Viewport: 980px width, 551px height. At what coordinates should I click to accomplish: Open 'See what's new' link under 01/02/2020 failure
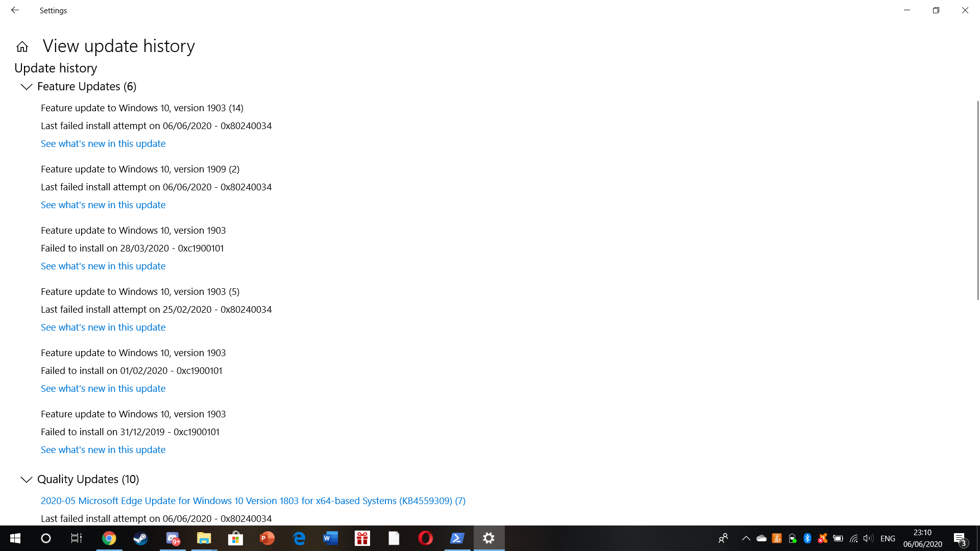pyautogui.click(x=103, y=388)
